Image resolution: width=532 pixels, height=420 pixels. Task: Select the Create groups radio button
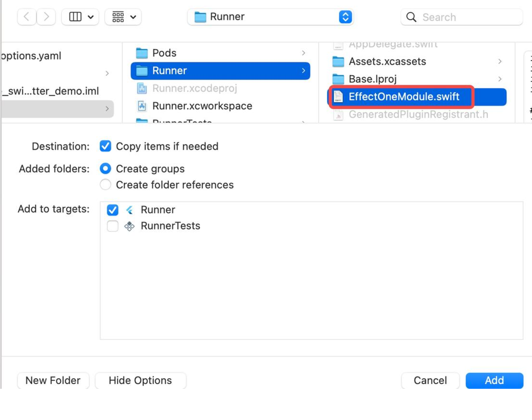point(106,169)
